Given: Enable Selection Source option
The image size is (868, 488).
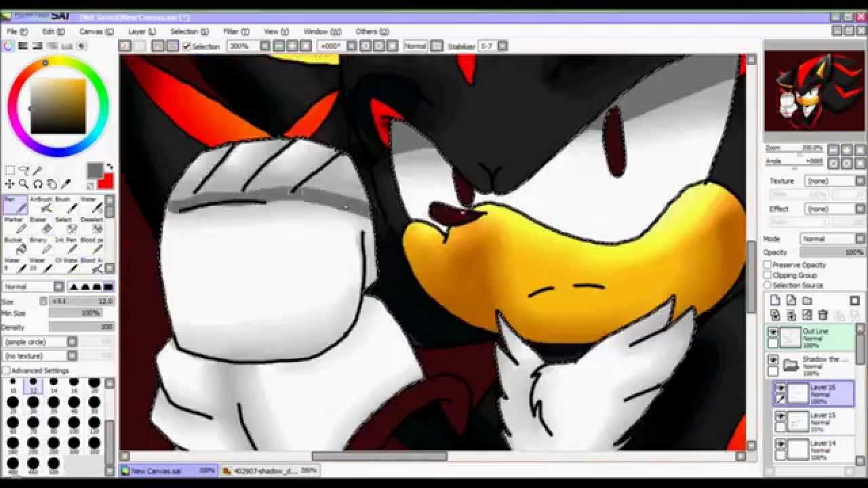Looking at the screenshot, I should click(768, 285).
